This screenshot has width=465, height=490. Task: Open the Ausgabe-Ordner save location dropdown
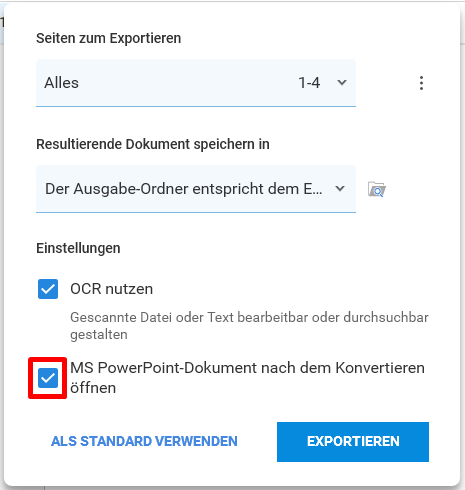click(x=196, y=189)
